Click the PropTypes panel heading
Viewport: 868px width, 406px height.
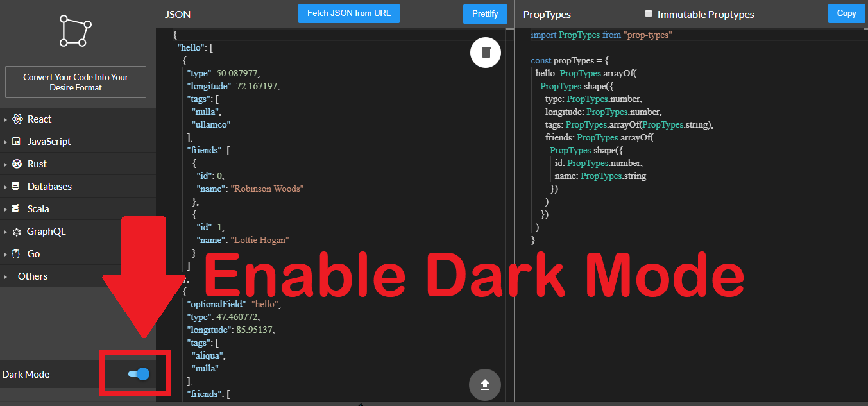pyautogui.click(x=547, y=14)
